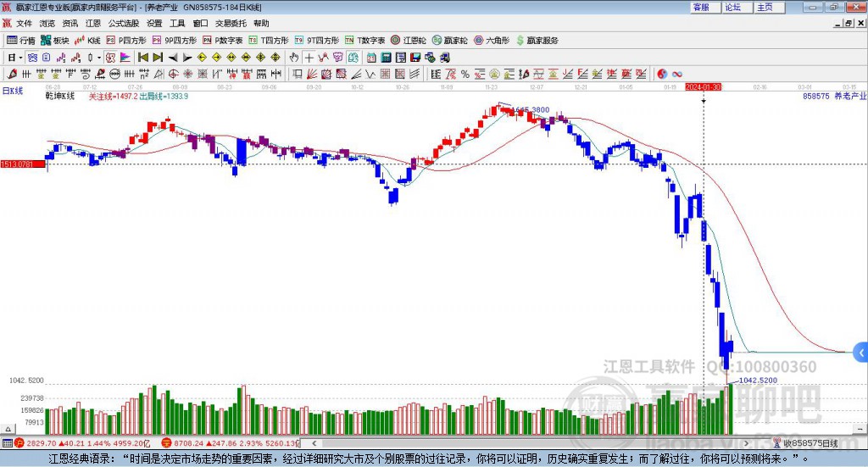The image size is (868, 467).
Task: Open the T四方形 time square
Action: (269, 41)
